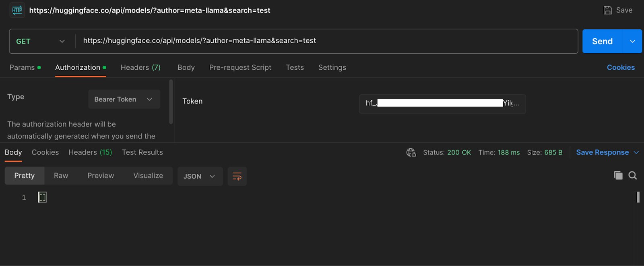Select the Visualize response view
Screen dimensions: 644x266
click(148, 176)
